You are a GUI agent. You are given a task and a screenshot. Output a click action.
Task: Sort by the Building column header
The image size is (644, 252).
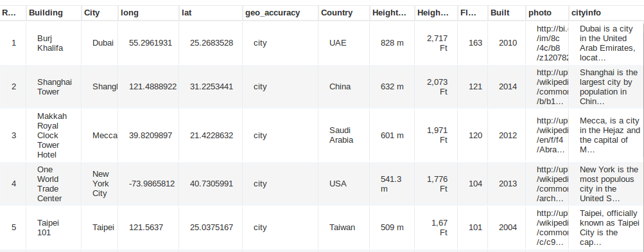(54, 13)
